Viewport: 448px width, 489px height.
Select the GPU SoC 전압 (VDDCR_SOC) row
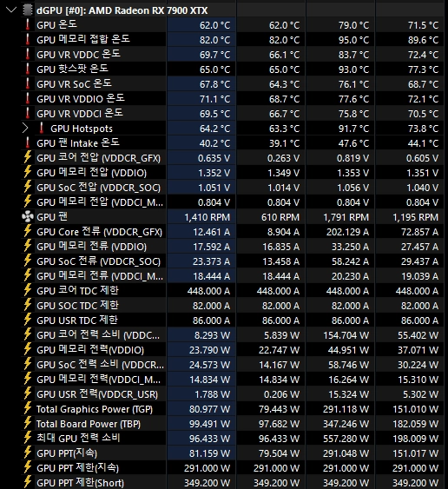233,188
